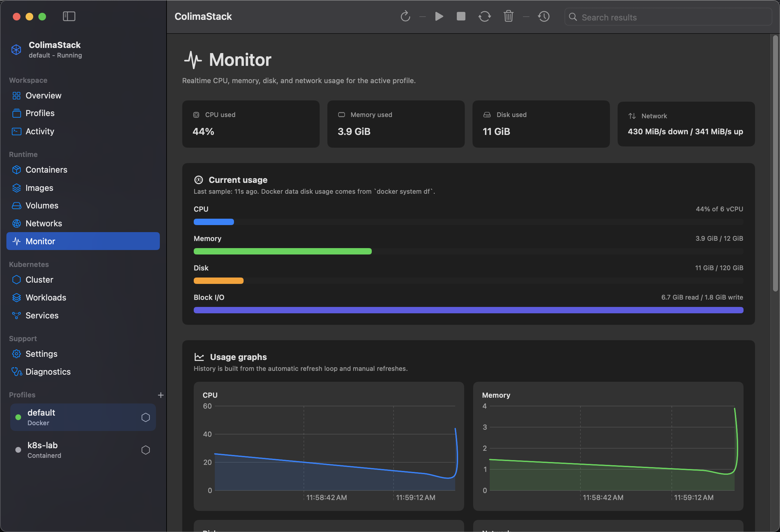
Task: Select Volumes in the sidebar
Action: click(x=83, y=206)
